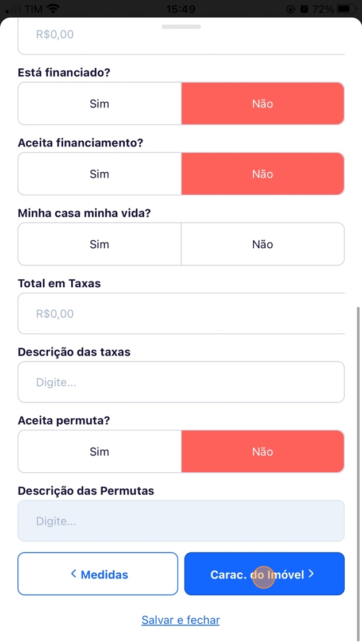Click the Descrição das Permutas field
362x644 pixels.
(x=181, y=521)
